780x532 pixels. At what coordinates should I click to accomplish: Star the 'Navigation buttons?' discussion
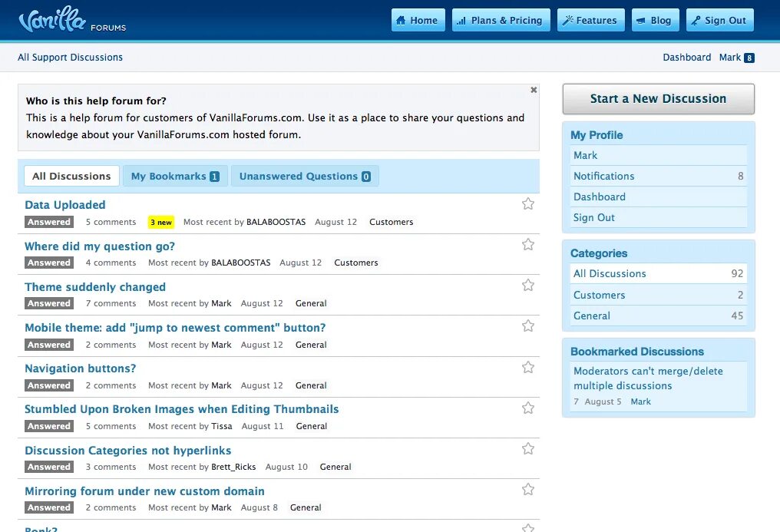click(527, 368)
